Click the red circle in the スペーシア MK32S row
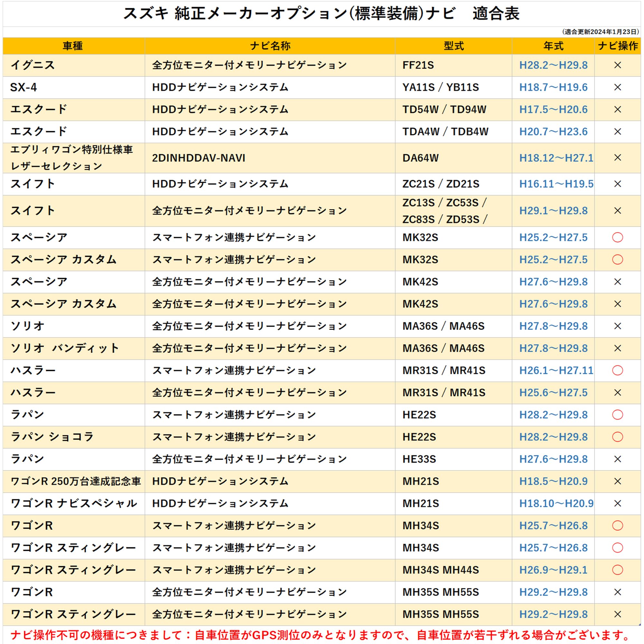 click(617, 237)
